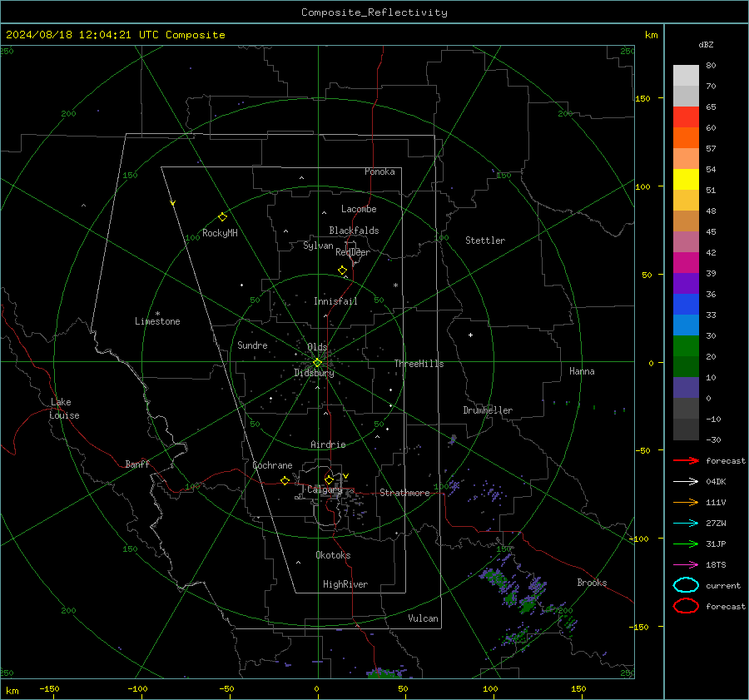
Task: Select the Innisfail city label
Action: 335,301
